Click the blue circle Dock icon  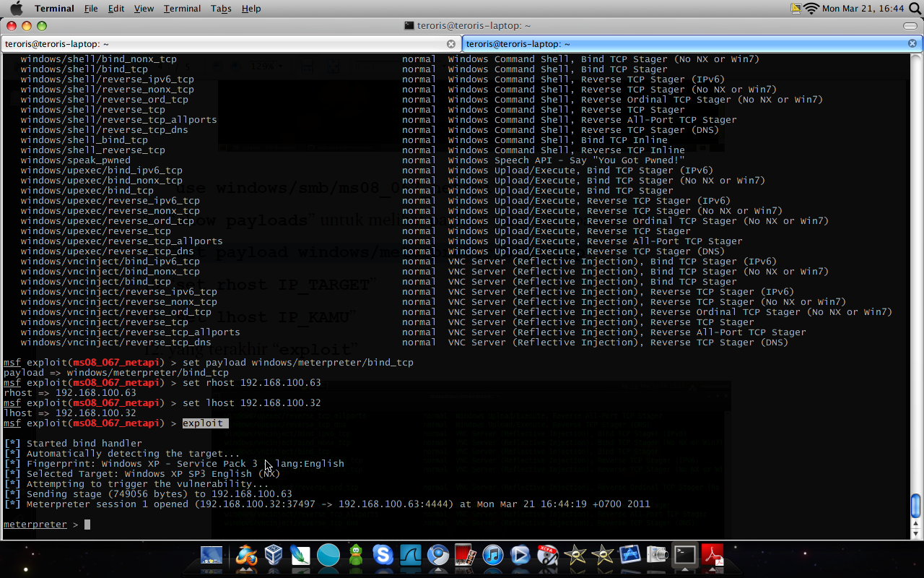click(328, 555)
